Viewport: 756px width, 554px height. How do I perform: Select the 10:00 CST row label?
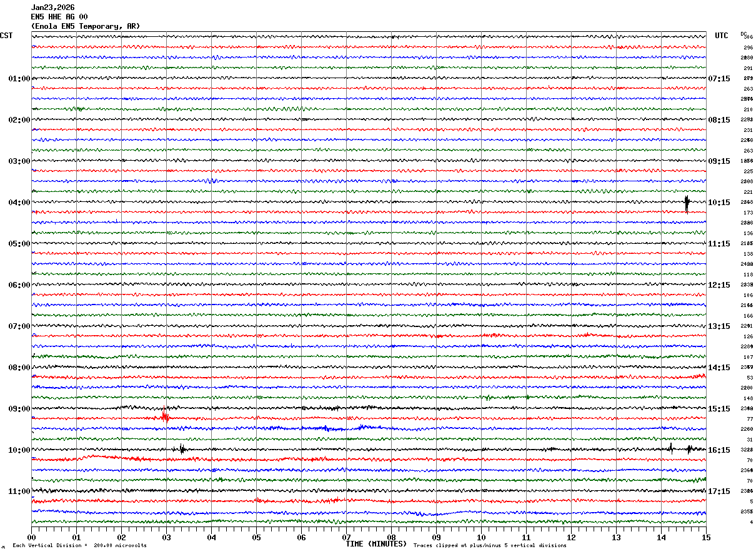19,450
